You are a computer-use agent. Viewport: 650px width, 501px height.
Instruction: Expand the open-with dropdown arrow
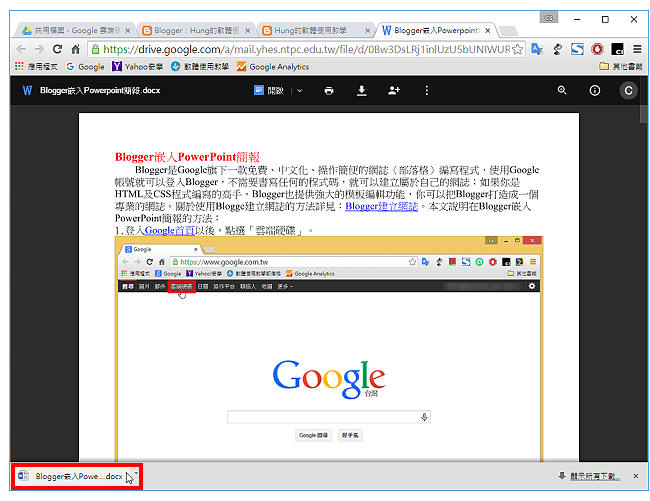(299, 90)
